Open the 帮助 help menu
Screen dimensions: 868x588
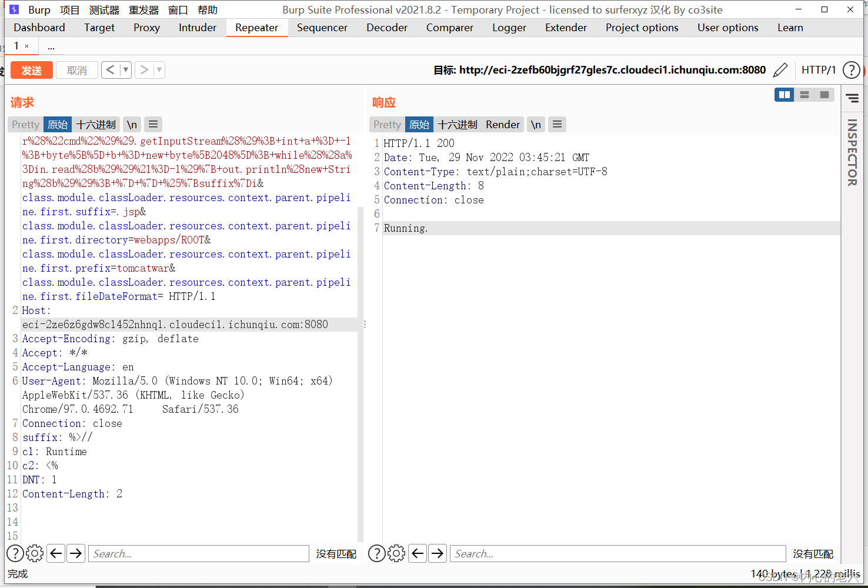point(208,10)
